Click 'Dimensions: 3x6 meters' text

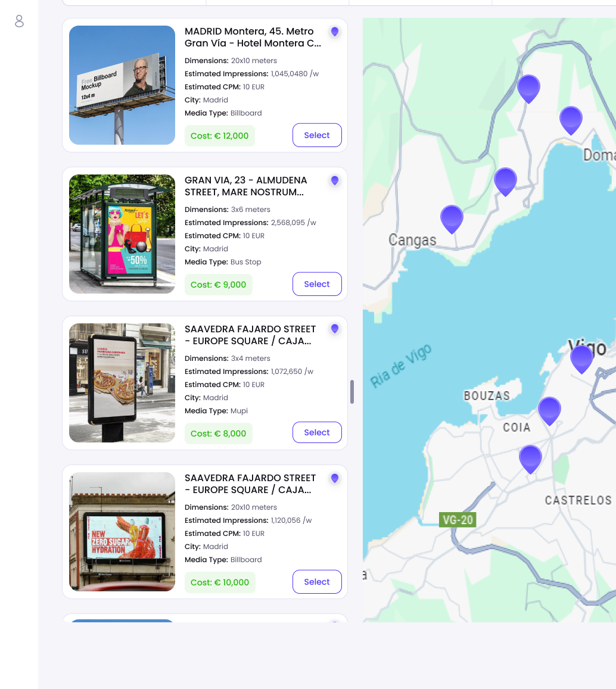tap(228, 210)
